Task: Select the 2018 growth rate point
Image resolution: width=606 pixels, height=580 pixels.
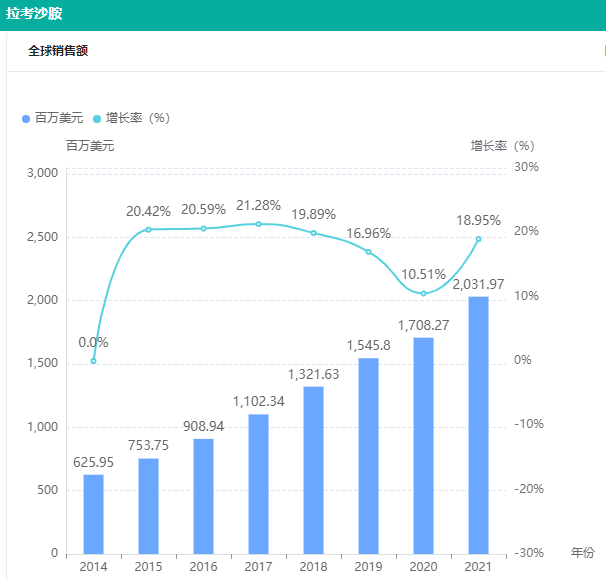Action: coord(313,233)
